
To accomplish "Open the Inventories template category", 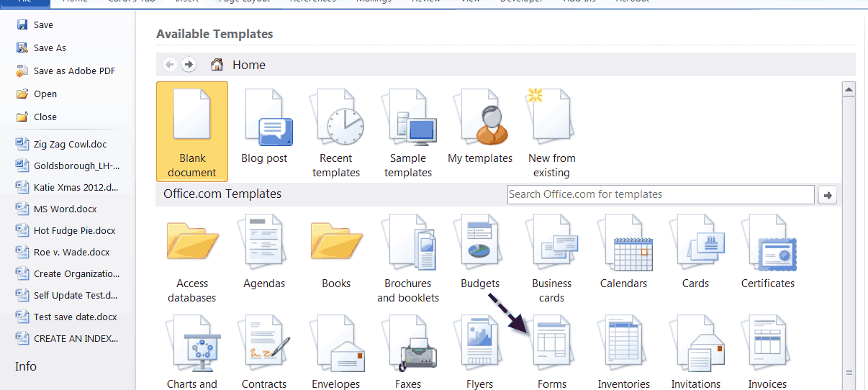I will tap(624, 353).
